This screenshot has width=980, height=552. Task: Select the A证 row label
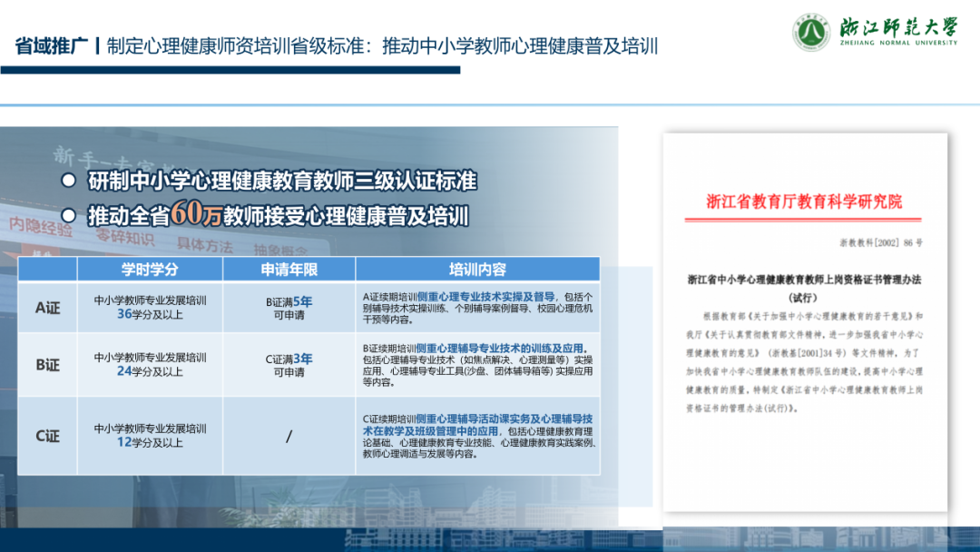click(x=47, y=308)
